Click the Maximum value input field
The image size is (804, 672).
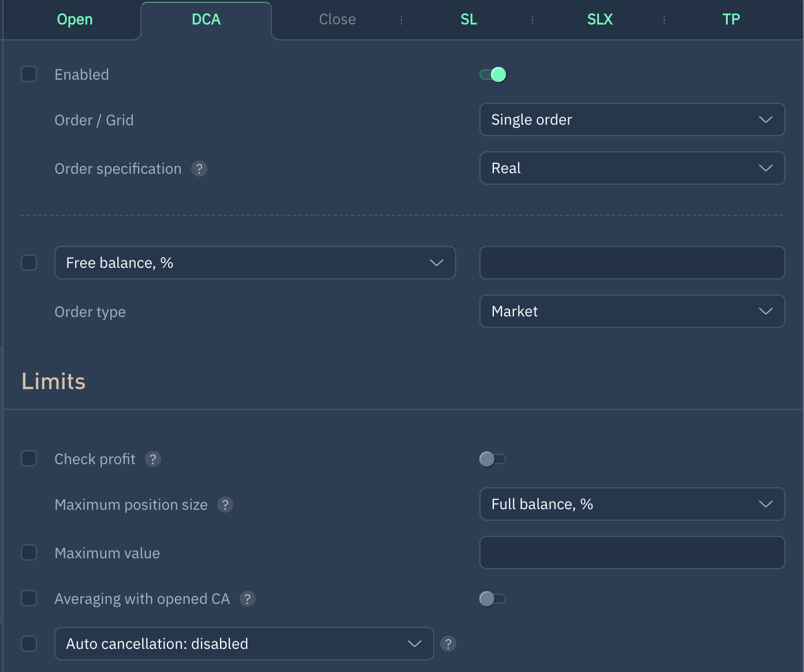click(632, 552)
